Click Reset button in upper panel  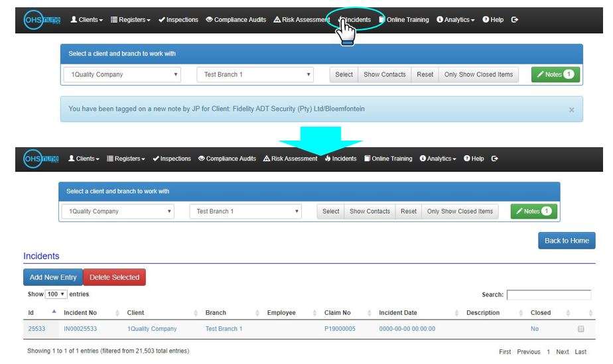[x=425, y=75]
